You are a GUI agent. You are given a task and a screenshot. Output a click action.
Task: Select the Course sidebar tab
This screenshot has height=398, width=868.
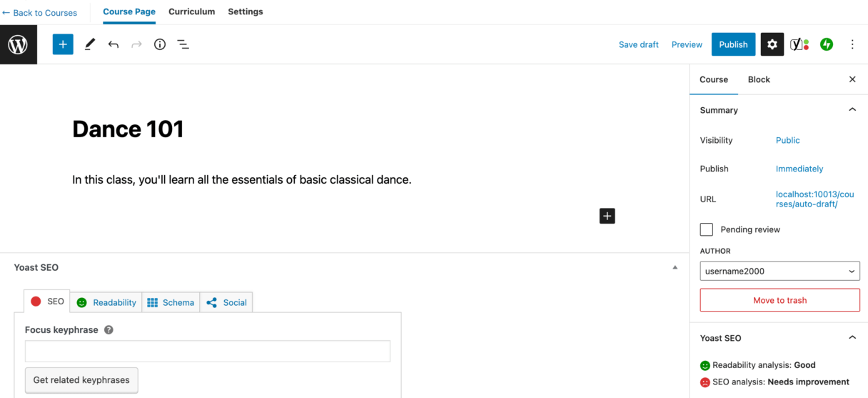point(714,79)
